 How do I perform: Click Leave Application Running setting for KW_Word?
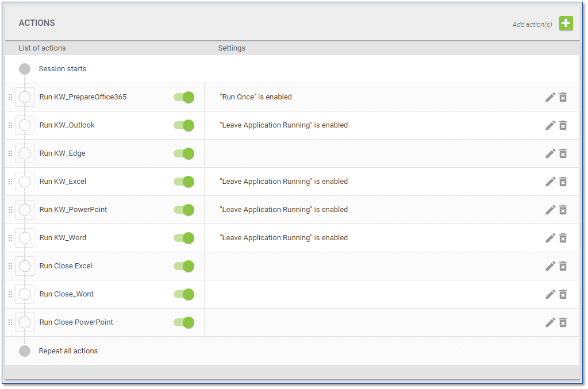[x=284, y=238]
